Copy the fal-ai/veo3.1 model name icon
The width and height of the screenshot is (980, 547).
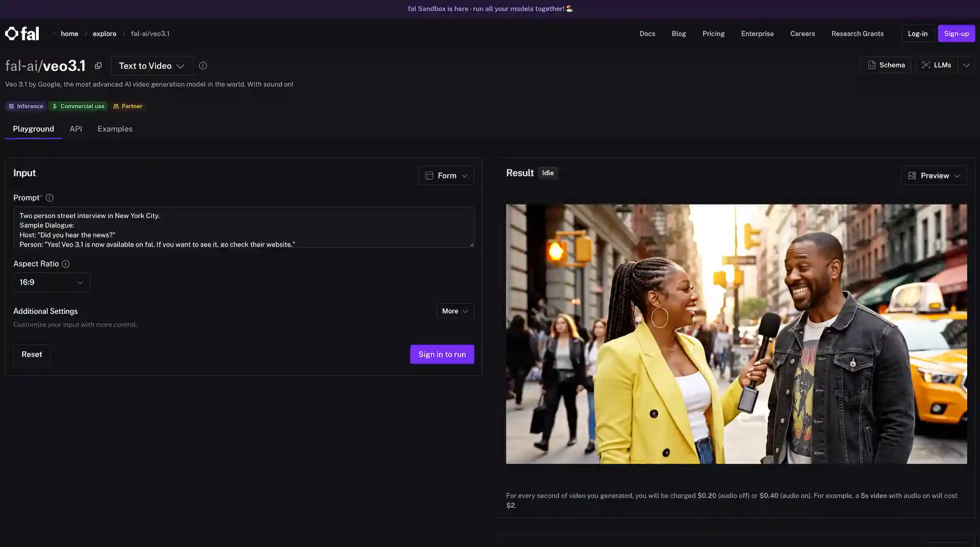coord(98,66)
